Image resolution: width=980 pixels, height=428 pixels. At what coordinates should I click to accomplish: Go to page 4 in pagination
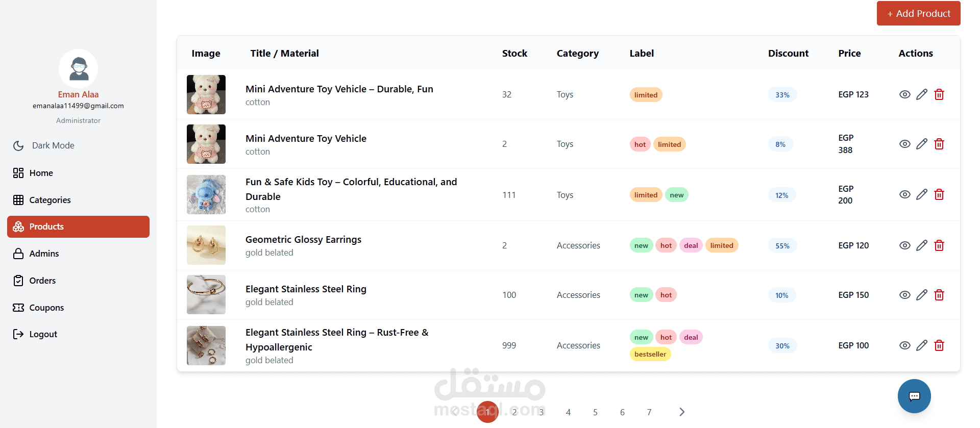click(568, 412)
